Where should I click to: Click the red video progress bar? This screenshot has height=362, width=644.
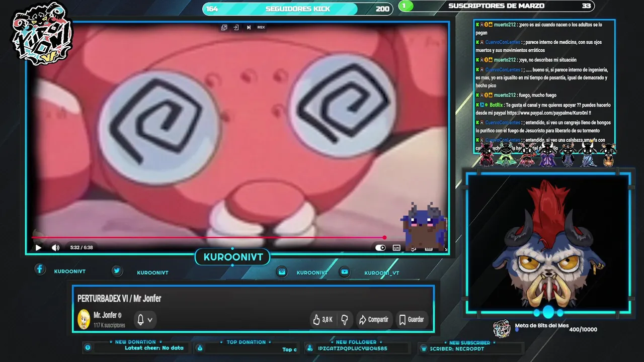tap(208, 237)
